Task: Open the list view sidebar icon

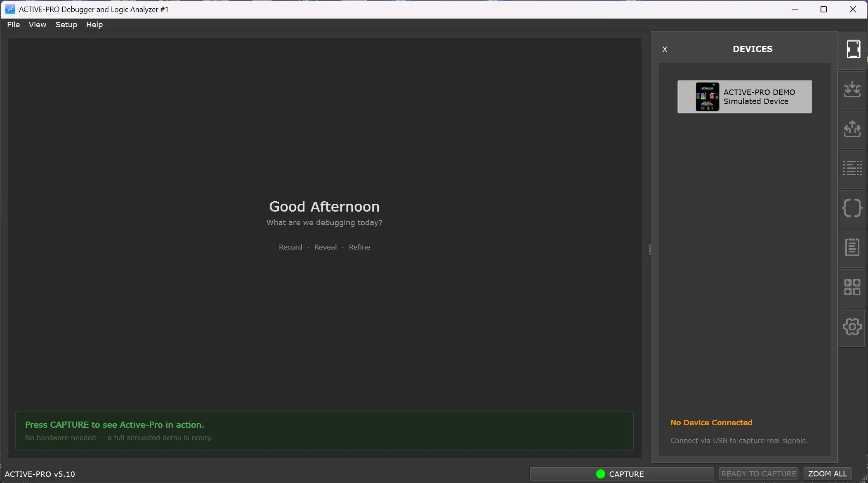Action: click(x=852, y=169)
